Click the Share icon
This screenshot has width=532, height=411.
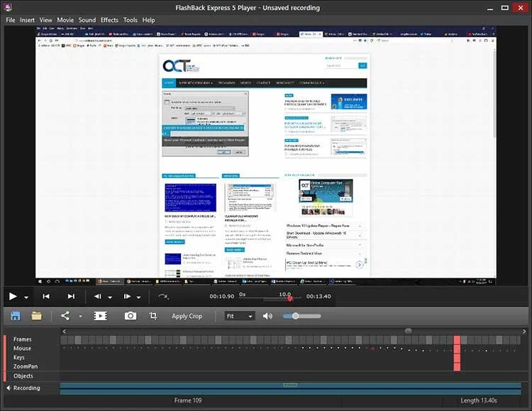pos(65,316)
